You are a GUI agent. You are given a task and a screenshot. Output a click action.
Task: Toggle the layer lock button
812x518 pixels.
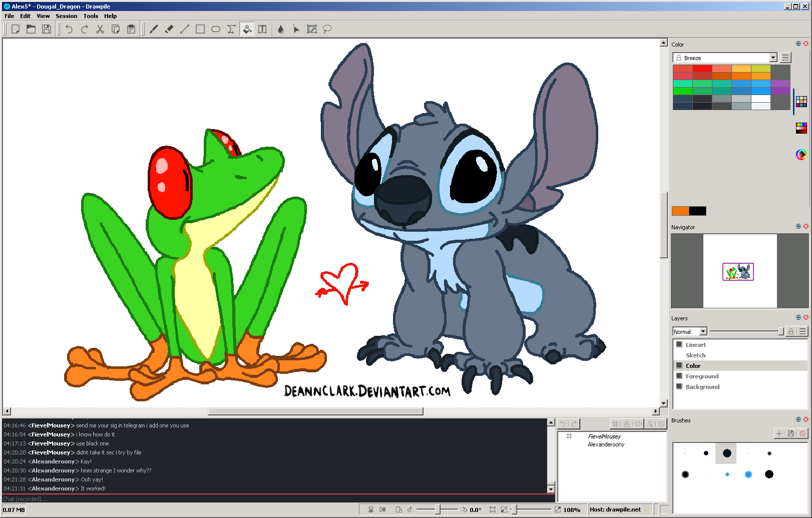coord(791,331)
